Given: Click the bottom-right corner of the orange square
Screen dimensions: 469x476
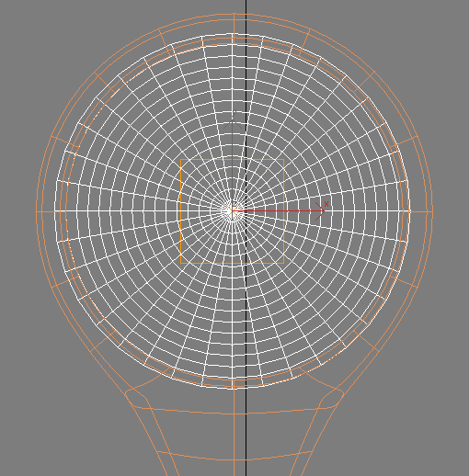Looking at the screenshot, I should coord(284,264).
